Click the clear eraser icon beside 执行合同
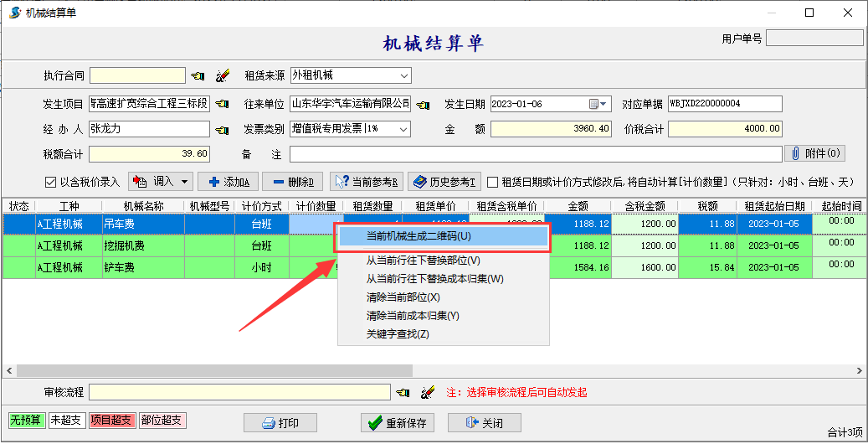 pos(222,76)
